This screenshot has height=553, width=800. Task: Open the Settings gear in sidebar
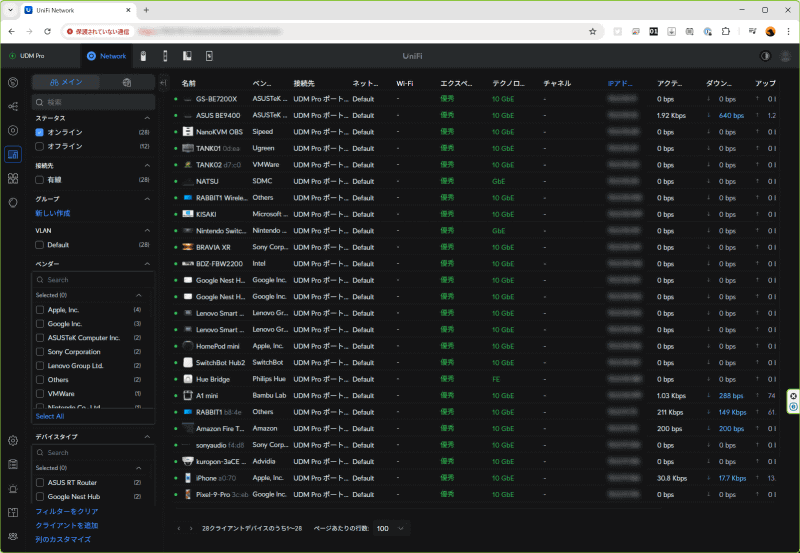(x=13, y=440)
